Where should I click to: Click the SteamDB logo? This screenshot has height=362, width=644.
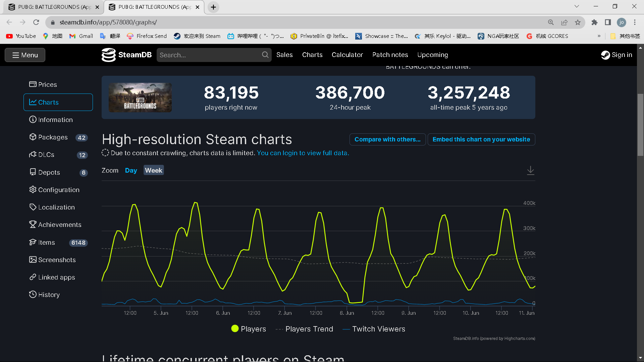coord(126,55)
